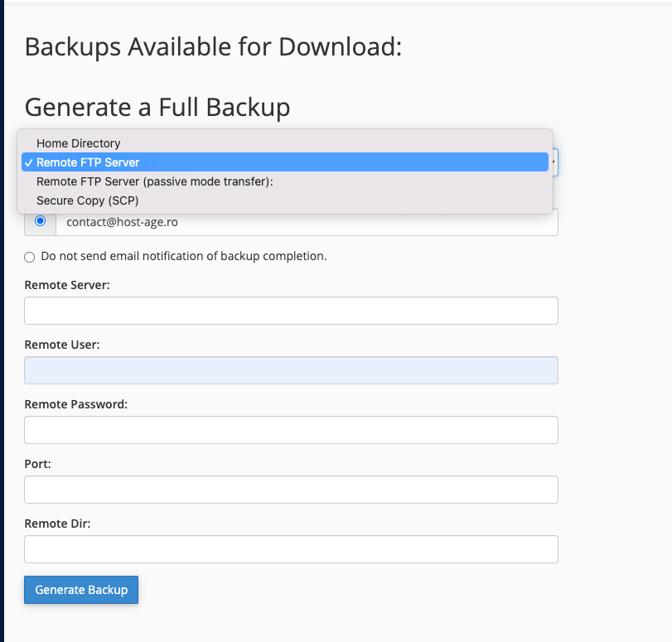
Task: Click the Backups Available for Download heading
Action: pyautogui.click(x=214, y=46)
